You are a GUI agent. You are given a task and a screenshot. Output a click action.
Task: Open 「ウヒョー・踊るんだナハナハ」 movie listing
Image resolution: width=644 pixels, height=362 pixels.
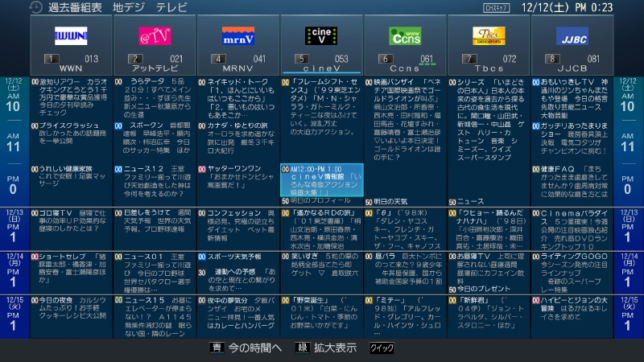(488, 229)
